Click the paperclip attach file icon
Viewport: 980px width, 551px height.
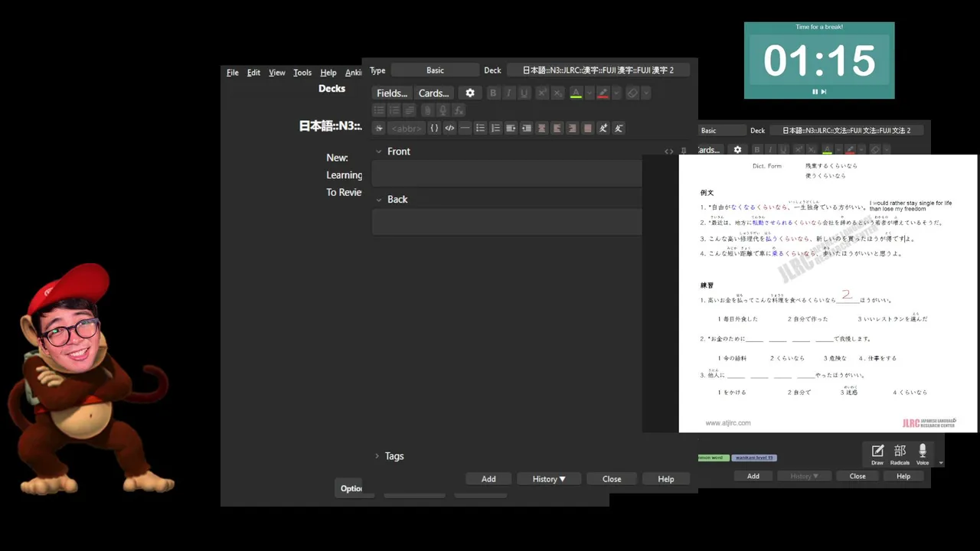coord(428,110)
